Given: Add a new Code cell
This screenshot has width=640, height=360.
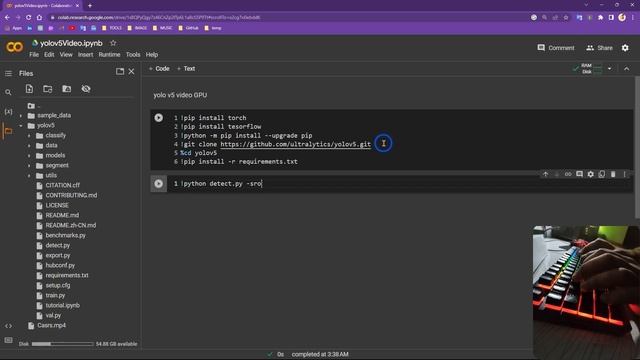Looking at the screenshot, I should (x=159, y=69).
